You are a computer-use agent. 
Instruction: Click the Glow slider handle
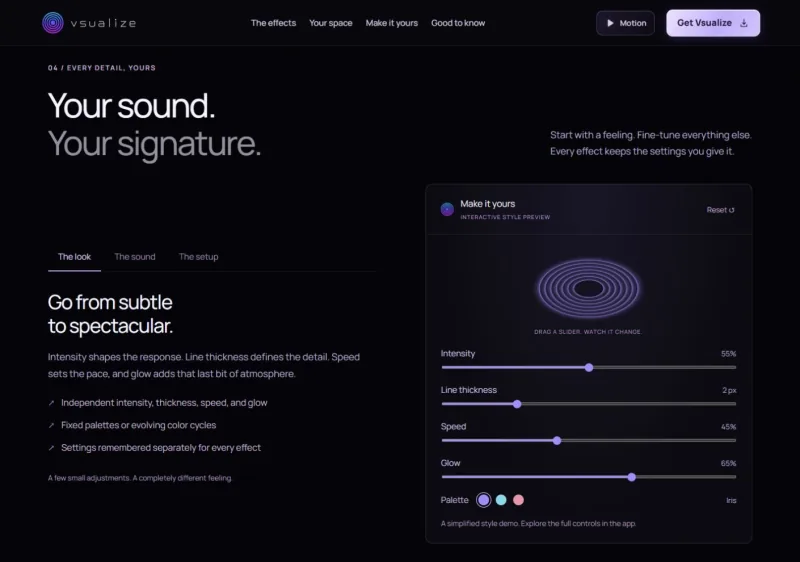pos(632,477)
